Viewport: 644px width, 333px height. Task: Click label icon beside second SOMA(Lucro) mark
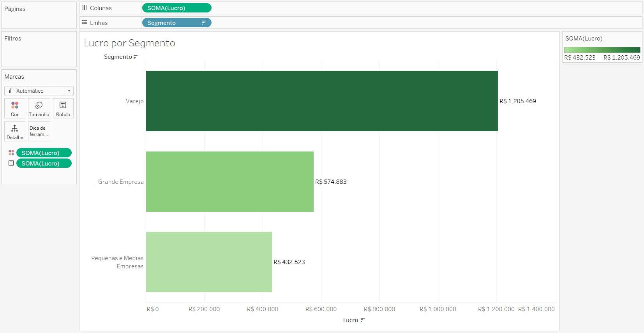[x=11, y=163]
